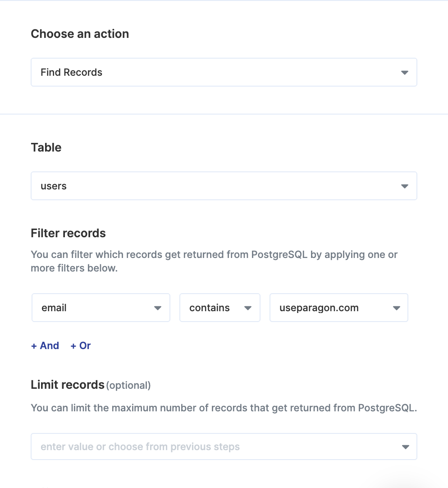Click the arrow in the limit records field
Viewport: 448px width, 488px height.
(405, 447)
